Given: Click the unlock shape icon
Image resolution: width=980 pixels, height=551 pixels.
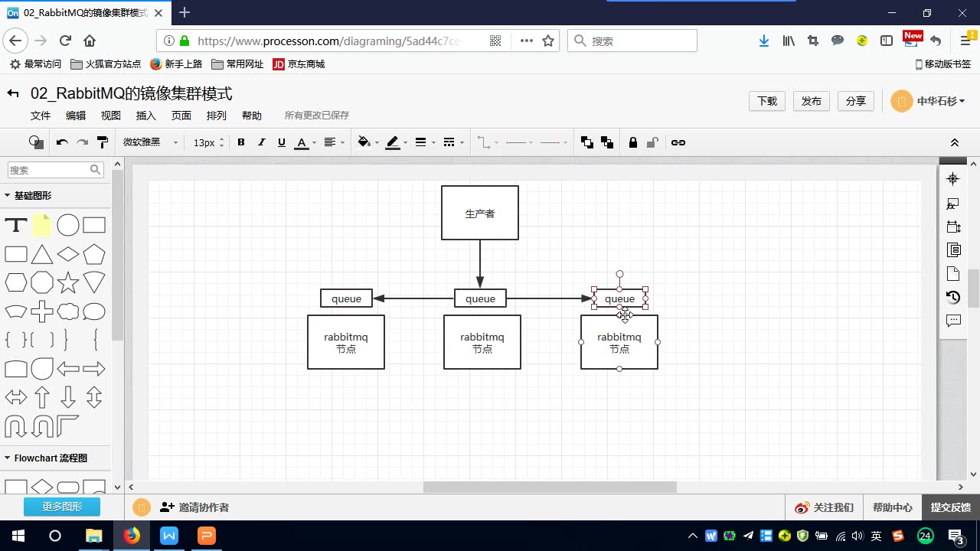Looking at the screenshot, I should click(652, 142).
